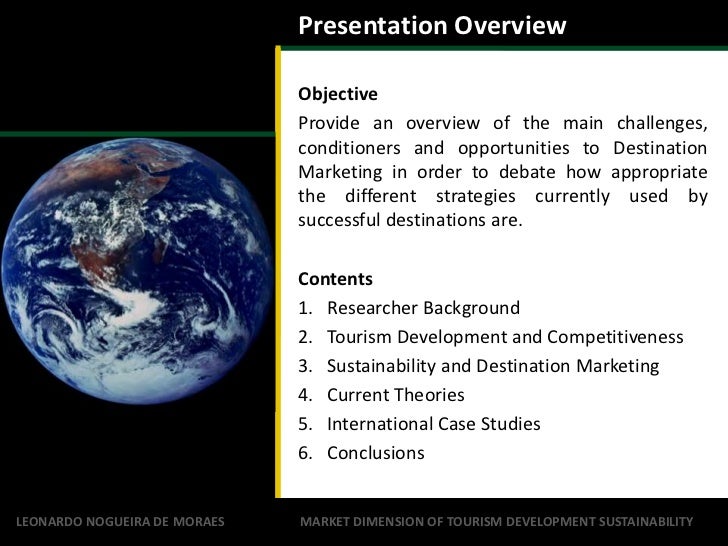Screen dimensions: 728x546
Task: Click the 'Presentation Overview' slide title
Action: (x=432, y=26)
